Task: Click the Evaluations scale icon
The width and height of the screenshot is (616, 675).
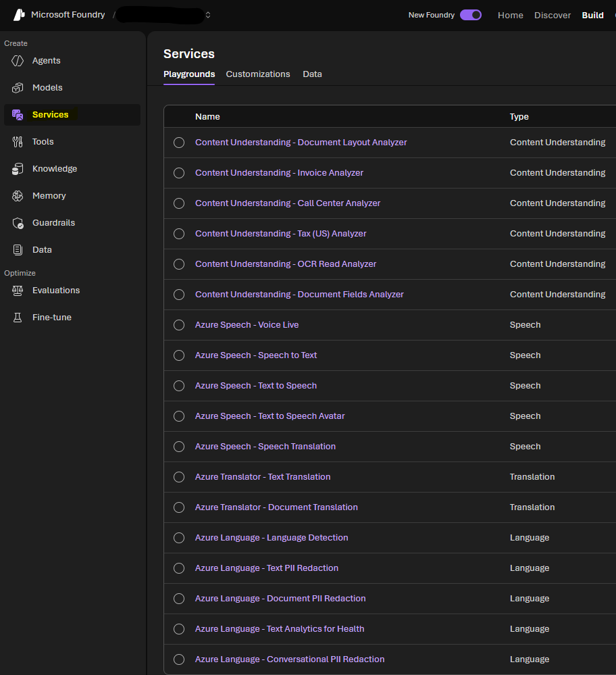Action: tap(18, 291)
